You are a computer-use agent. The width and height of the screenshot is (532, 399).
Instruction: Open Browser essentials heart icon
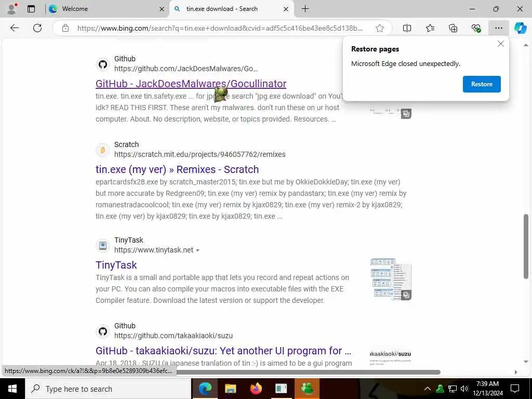coord(476,28)
